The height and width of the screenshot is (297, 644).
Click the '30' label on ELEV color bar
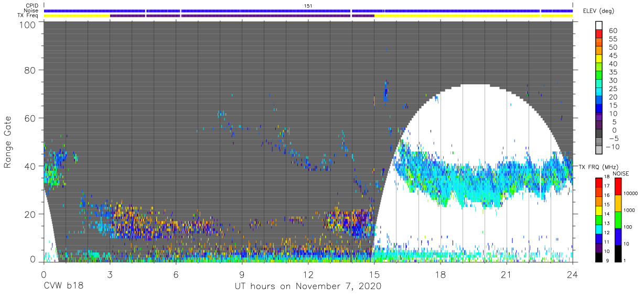point(613,80)
